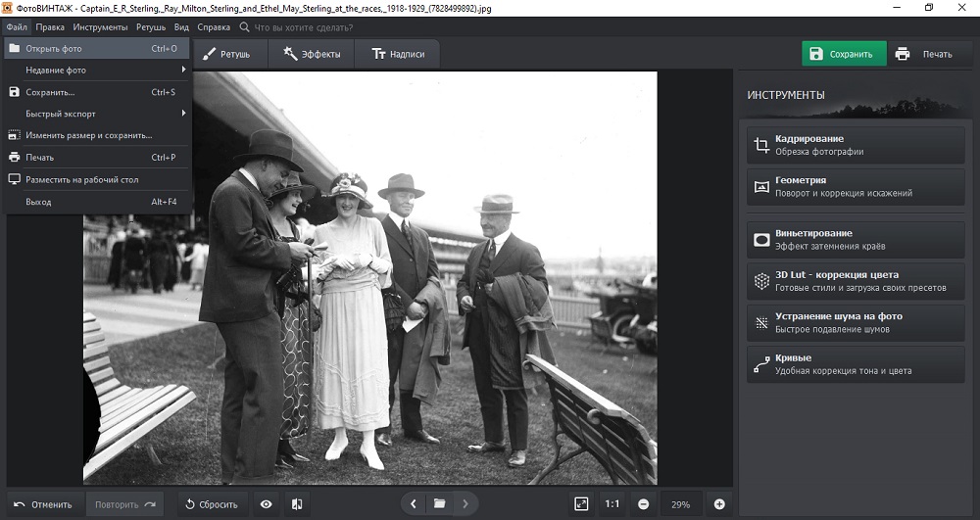Set zoom to 1:1 actual size
Image resolution: width=980 pixels, height=520 pixels.
click(x=612, y=504)
